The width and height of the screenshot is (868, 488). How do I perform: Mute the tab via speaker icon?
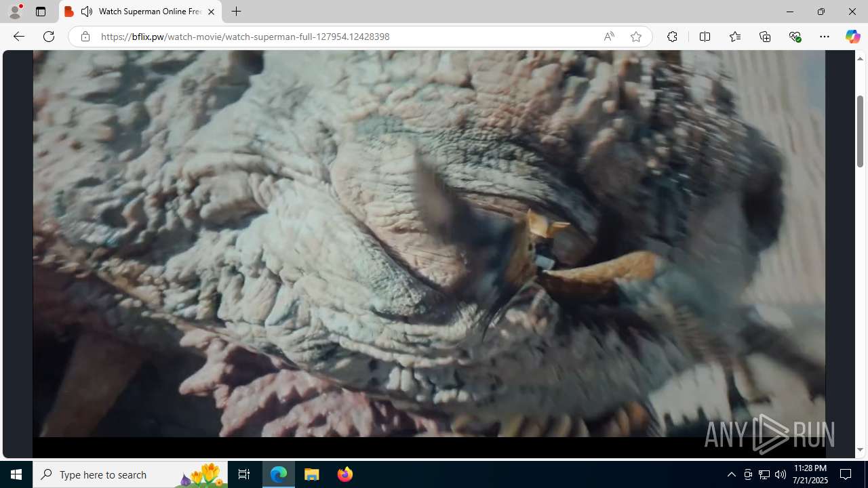tap(86, 12)
